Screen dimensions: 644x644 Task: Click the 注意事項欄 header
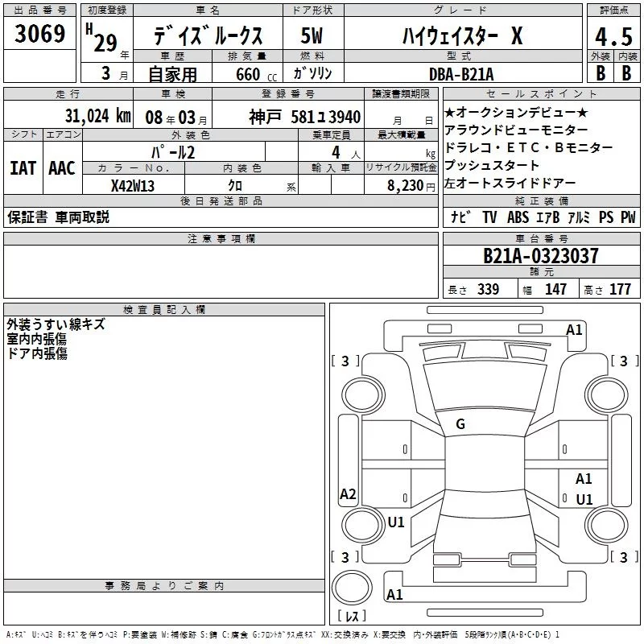coord(221,238)
